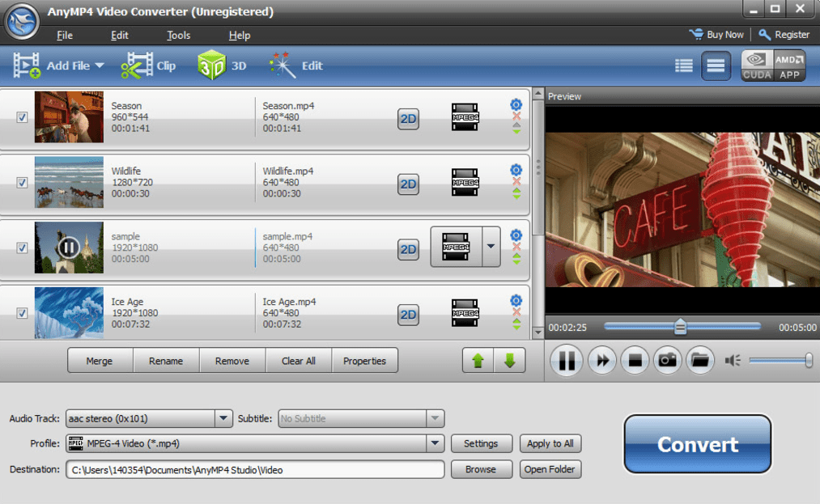Expand the Audio Track dropdown

(x=223, y=418)
